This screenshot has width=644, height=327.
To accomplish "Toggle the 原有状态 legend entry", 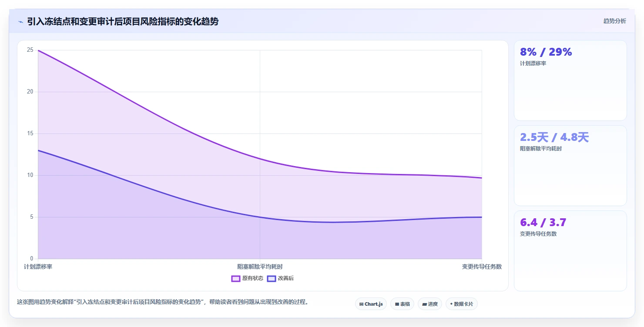I will [247, 278].
